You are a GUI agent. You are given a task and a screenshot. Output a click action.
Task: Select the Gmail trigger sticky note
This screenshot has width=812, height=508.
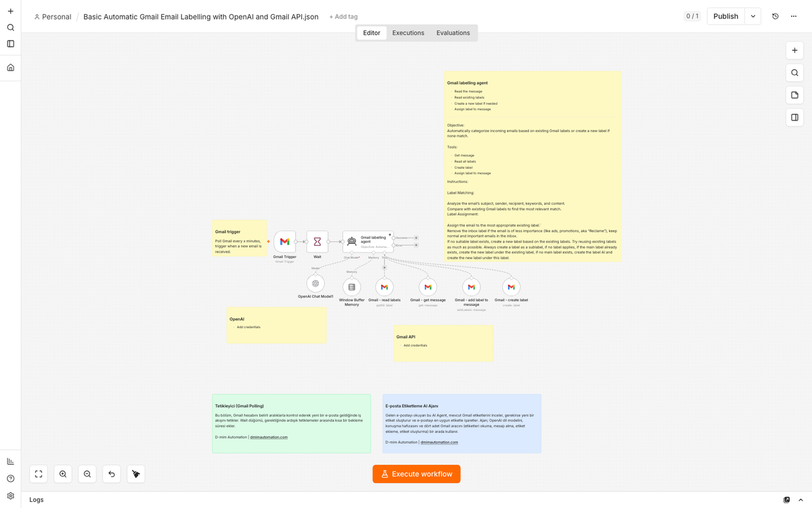240,238
